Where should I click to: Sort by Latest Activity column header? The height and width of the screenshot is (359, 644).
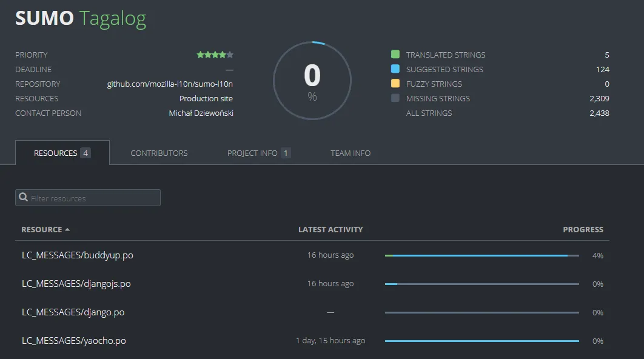coord(330,230)
